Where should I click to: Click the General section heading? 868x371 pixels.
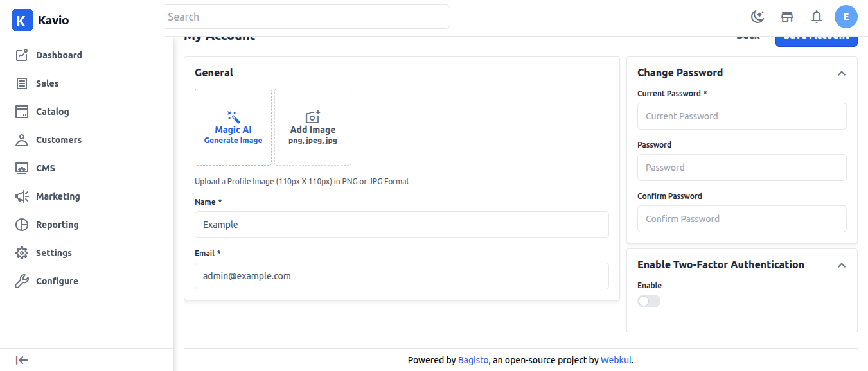point(214,73)
